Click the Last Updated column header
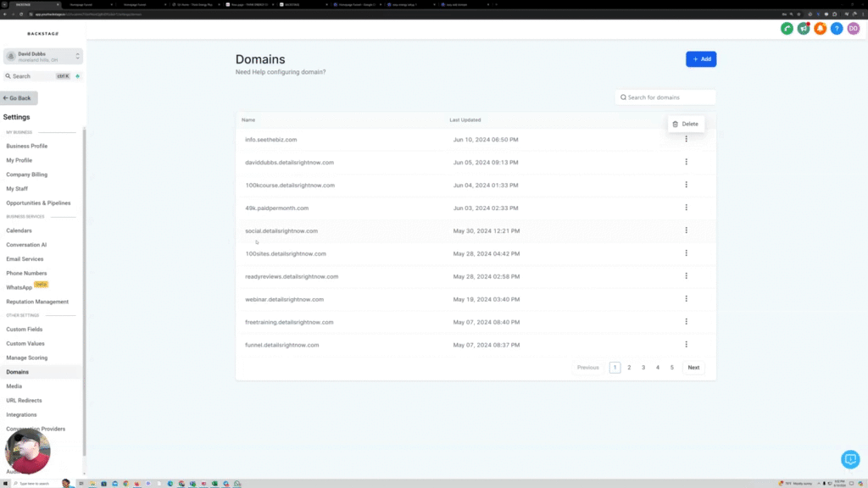The image size is (868, 488). [x=465, y=120]
